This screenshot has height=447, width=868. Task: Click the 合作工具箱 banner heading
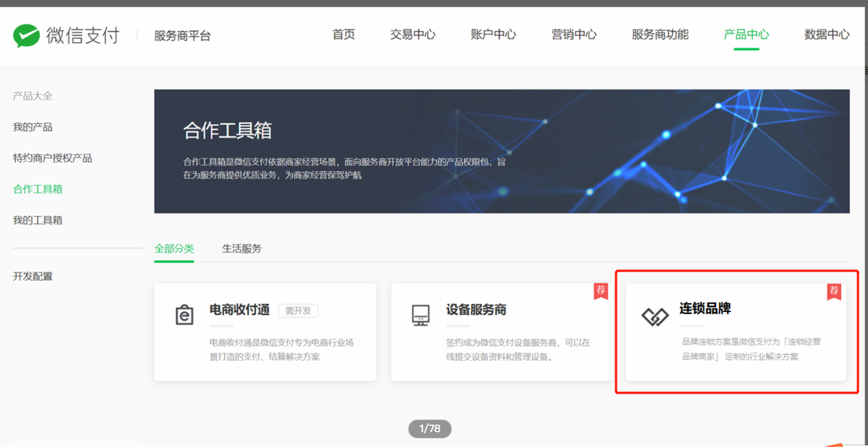click(x=228, y=131)
